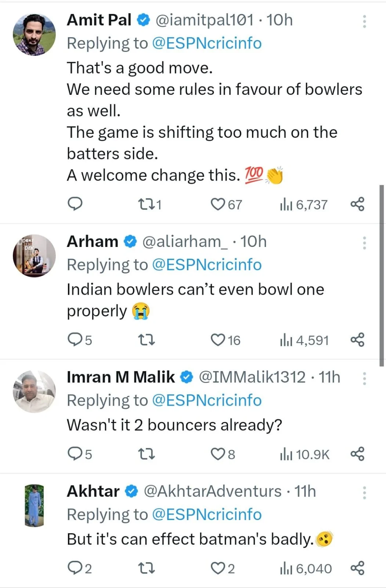Open the @ESPNcricinfo link in Amit Pal's reply
The width and height of the screenshot is (386, 588).
point(206,43)
